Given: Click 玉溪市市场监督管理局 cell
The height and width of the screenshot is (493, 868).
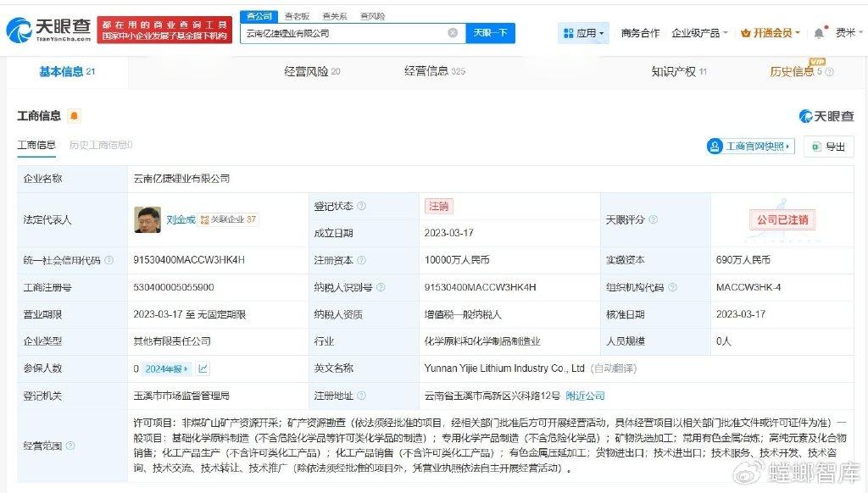Looking at the screenshot, I should [x=181, y=396].
